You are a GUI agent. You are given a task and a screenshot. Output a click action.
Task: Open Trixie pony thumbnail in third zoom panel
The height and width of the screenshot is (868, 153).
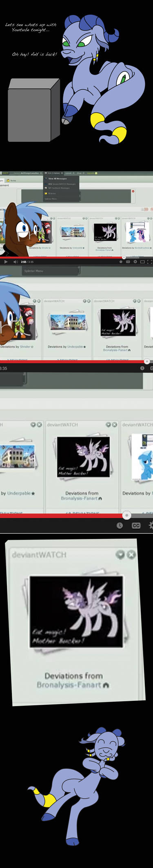(x=143, y=457)
